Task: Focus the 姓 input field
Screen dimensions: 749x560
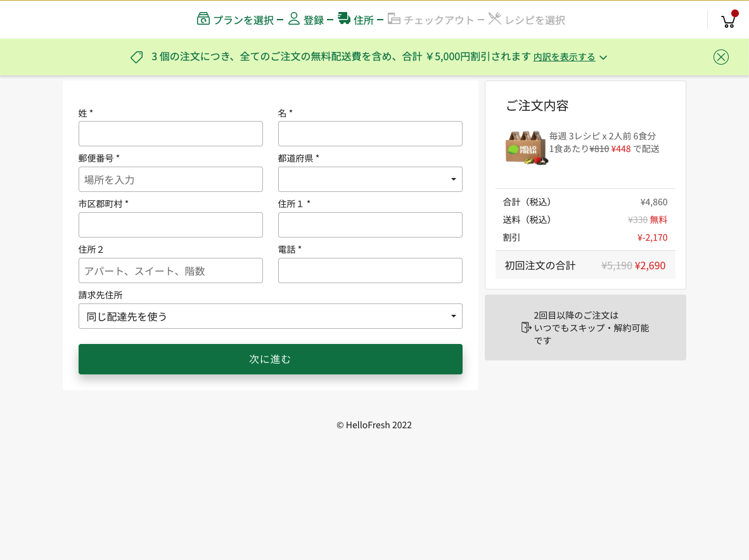Action: (x=170, y=134)
